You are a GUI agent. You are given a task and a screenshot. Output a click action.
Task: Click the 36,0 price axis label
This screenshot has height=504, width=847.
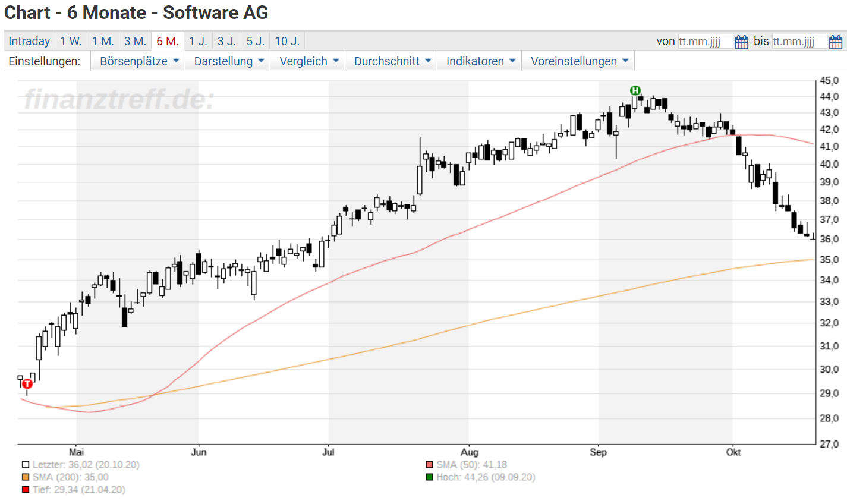(x=829, y=239)
